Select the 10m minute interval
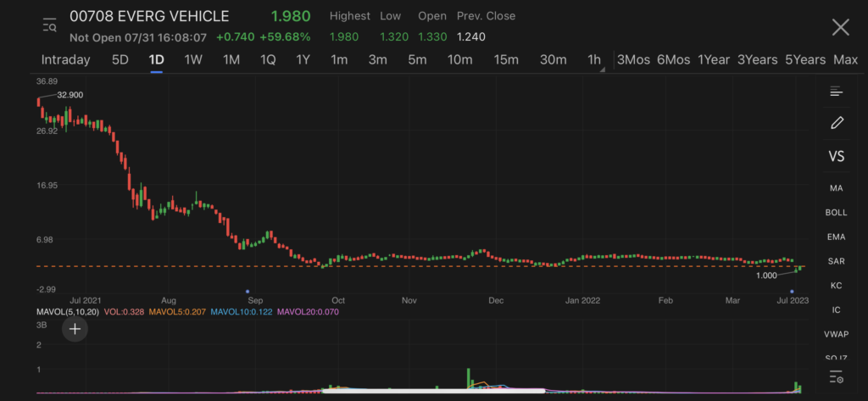 coord(460,60)
